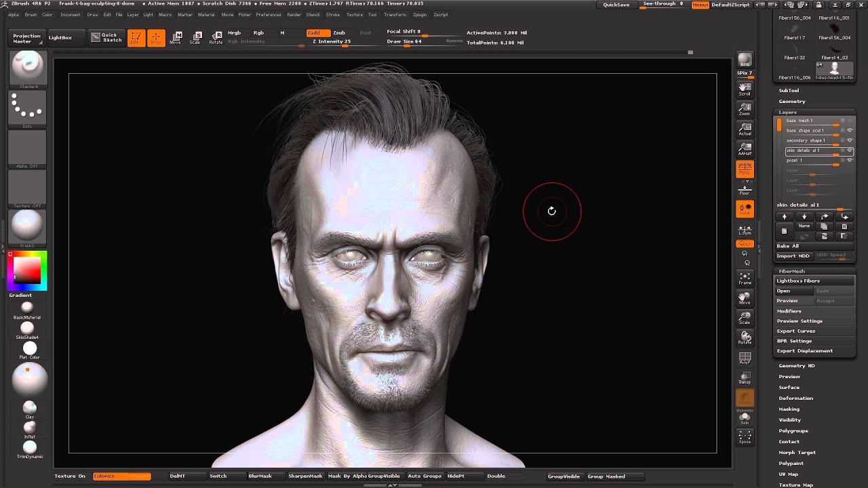This screenshot has height=488, width=868.
Task: Hide the base shape scul 1 layer
Action: click(850, 130)
